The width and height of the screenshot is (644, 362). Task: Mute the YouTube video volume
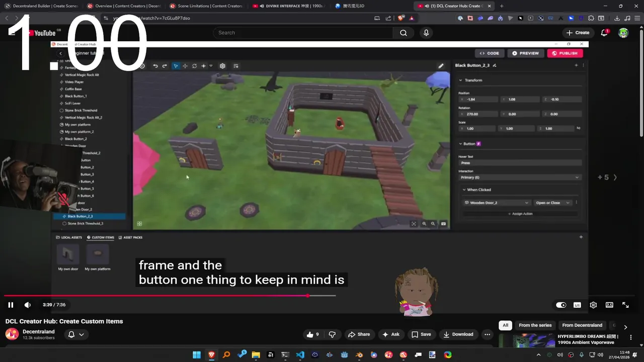(28, 305)
